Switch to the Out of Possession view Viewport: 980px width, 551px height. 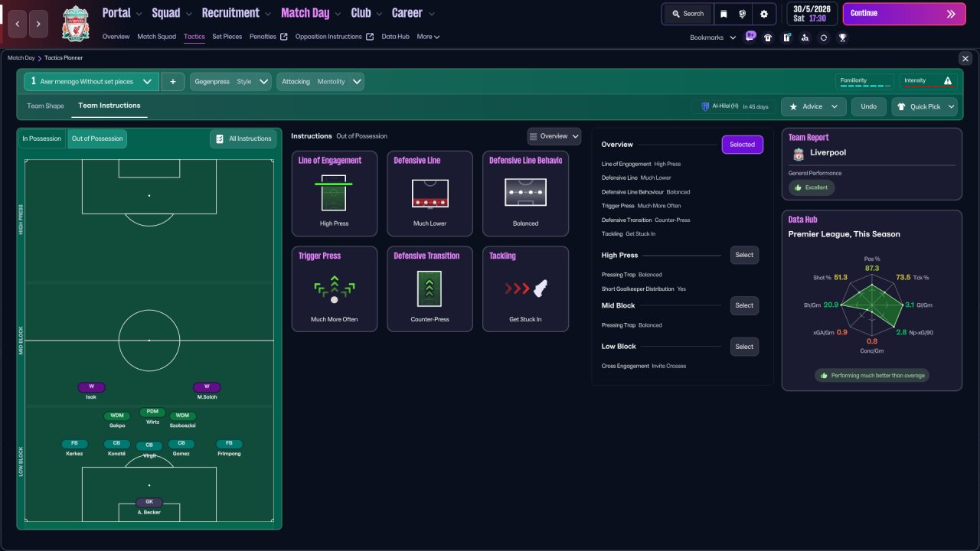click(97, 139)
